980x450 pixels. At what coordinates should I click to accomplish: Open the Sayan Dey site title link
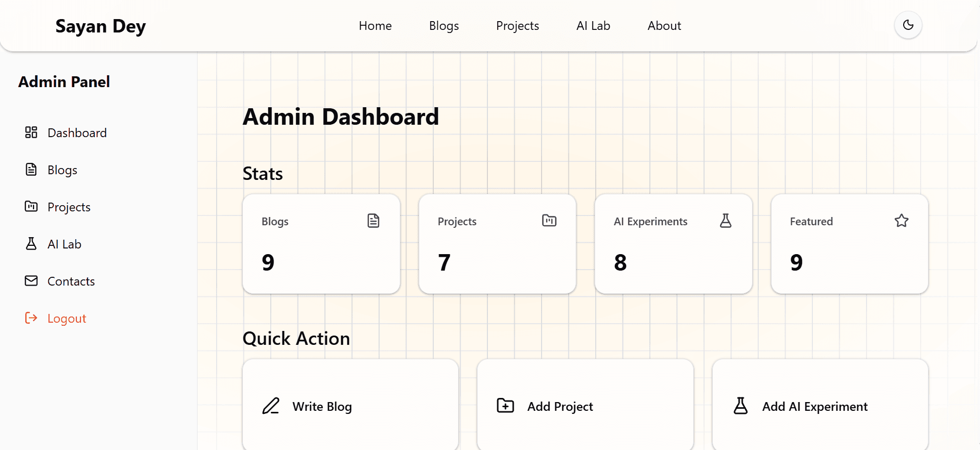[101, 26]
